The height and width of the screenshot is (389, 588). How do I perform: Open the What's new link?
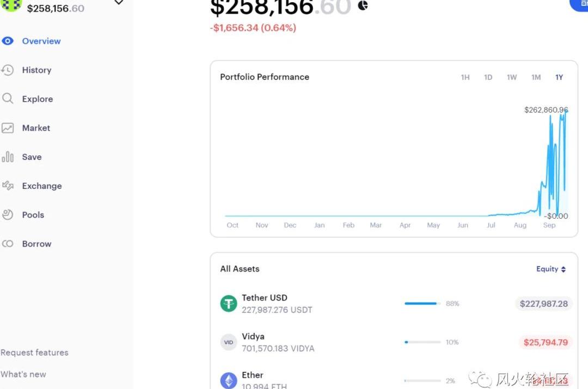click(23, 374)
